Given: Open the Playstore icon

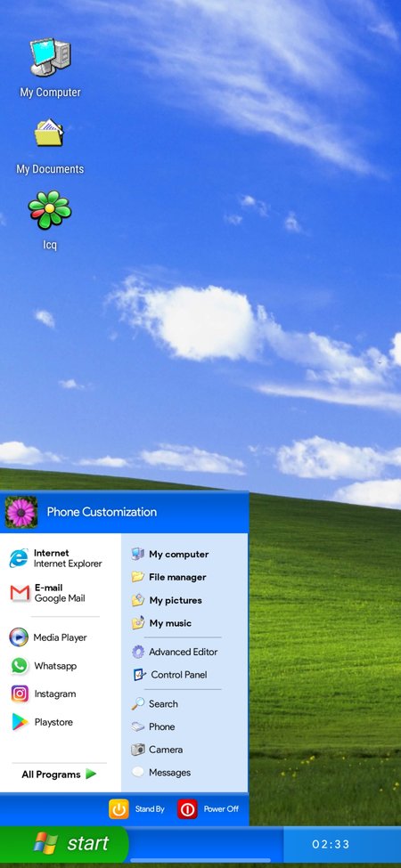Looking at the screenshot, I should [20, 722].
